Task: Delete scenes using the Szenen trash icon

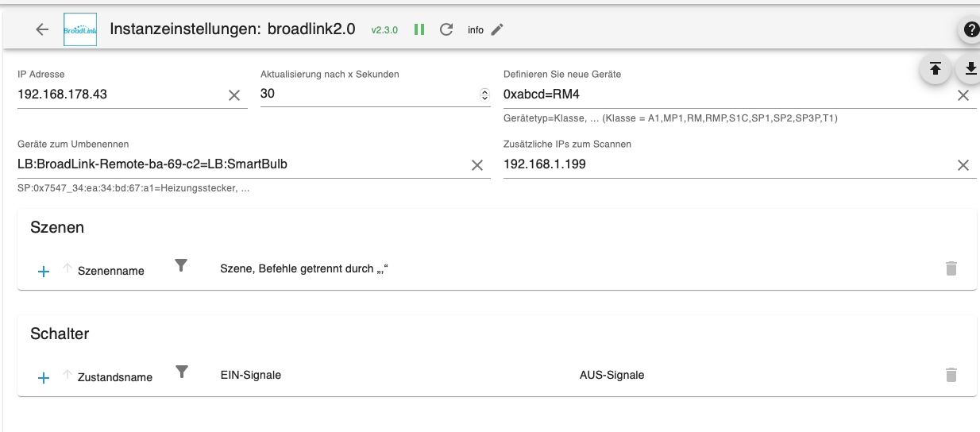Action: point(951,268)
